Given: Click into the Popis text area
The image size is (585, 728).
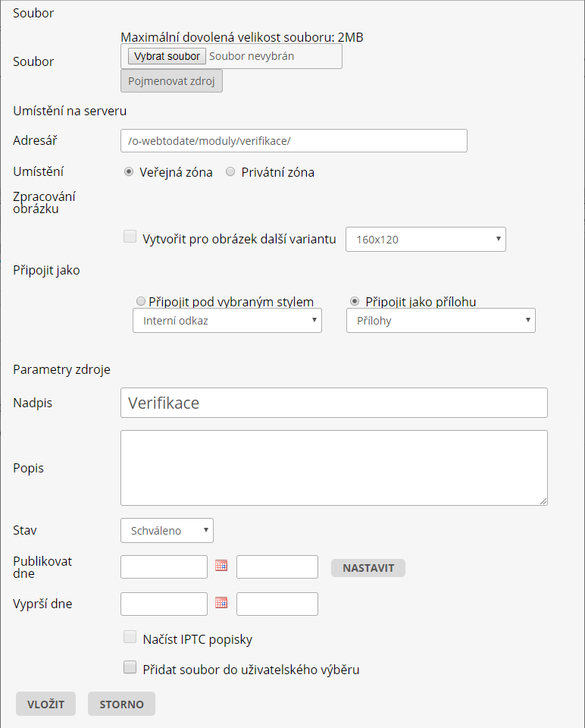Looking at the screenshot, I should pyautogui.click(x=333, y=467).
